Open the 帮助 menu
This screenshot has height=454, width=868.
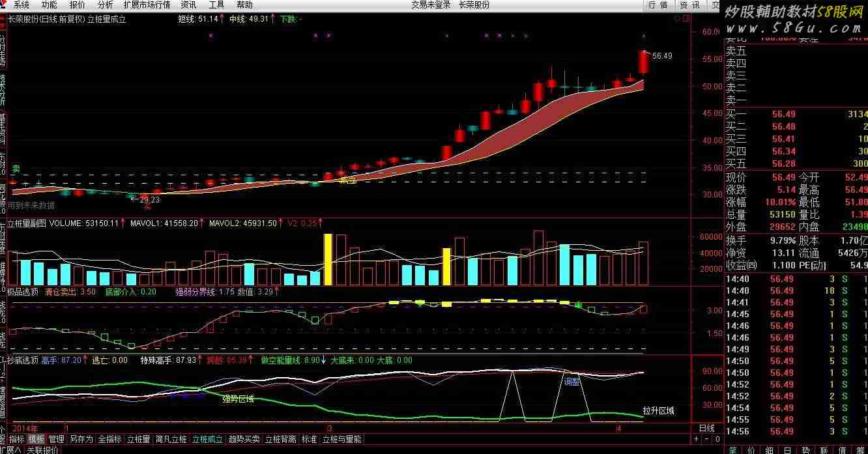[x=245, y=5]
